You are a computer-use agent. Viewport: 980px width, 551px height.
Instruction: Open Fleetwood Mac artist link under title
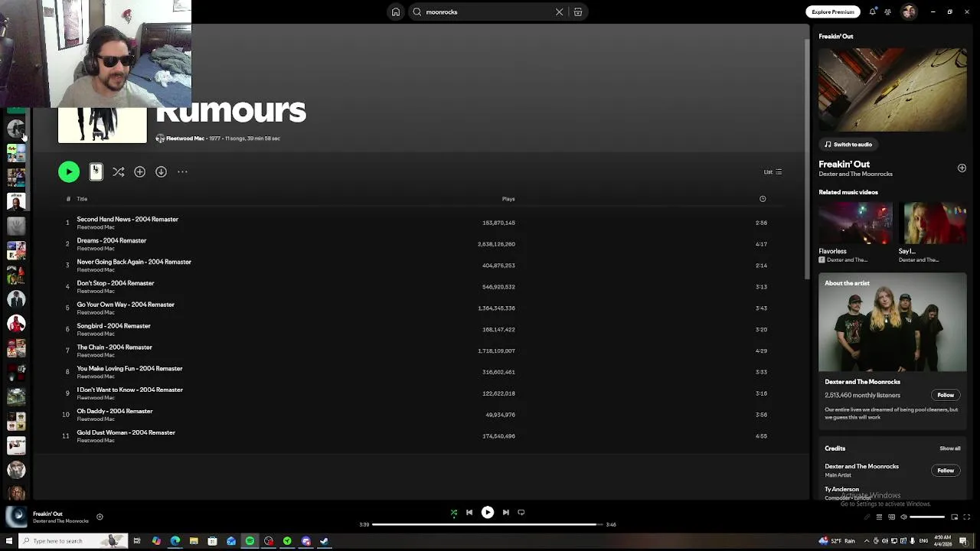pyautogui.click(x=185, y=139)
